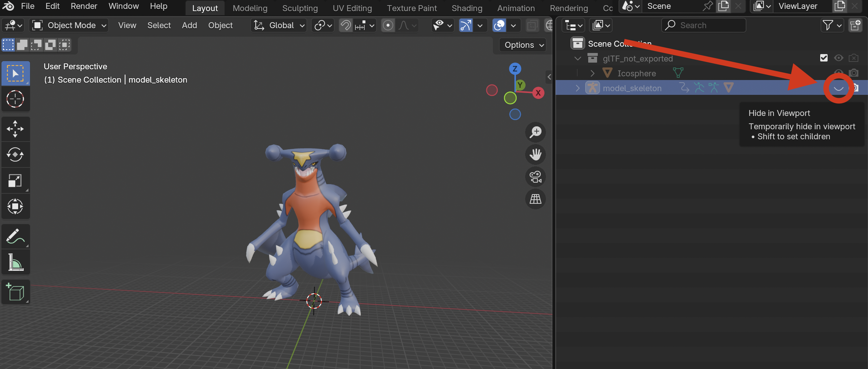Activate the Add Cube tool

(16, 292)
